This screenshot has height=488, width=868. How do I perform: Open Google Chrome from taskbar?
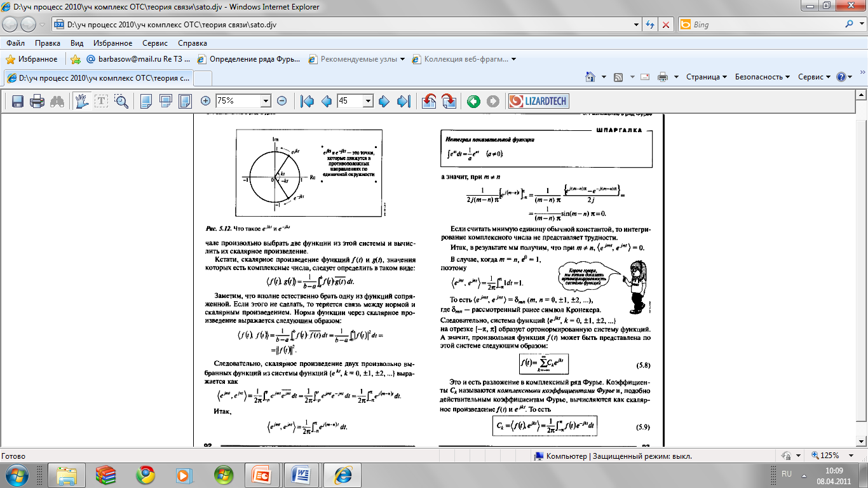(146, 475)
